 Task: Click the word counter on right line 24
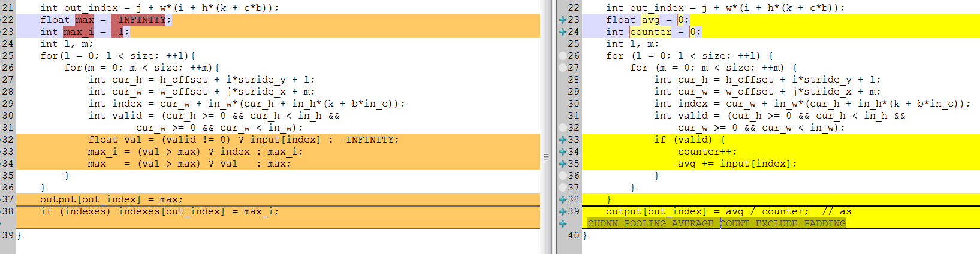click(651, 32)
